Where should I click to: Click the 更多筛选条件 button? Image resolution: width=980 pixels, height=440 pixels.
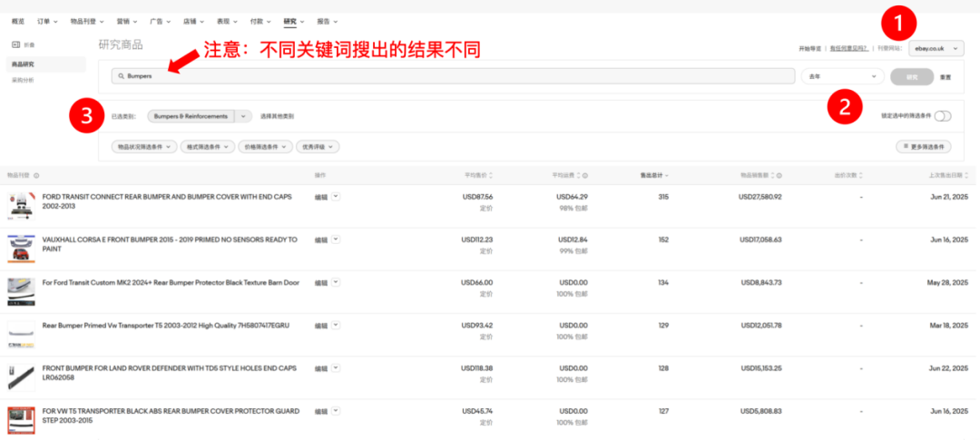(923, 147)
